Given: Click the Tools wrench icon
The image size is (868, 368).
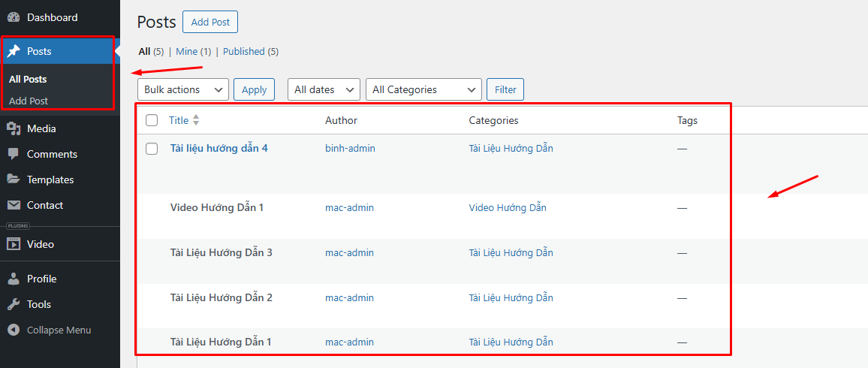Looking at the screenshot, I should tap(14, 304).
